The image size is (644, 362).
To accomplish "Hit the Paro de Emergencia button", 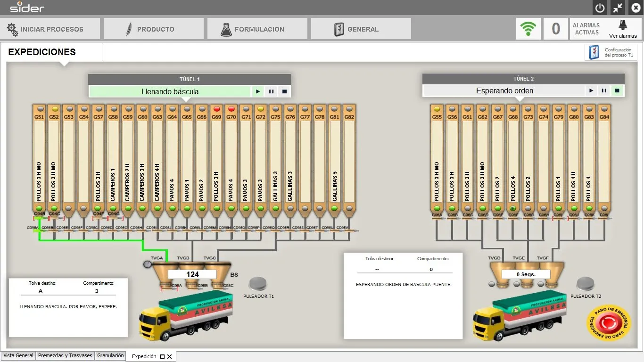I will coord(609,323).
